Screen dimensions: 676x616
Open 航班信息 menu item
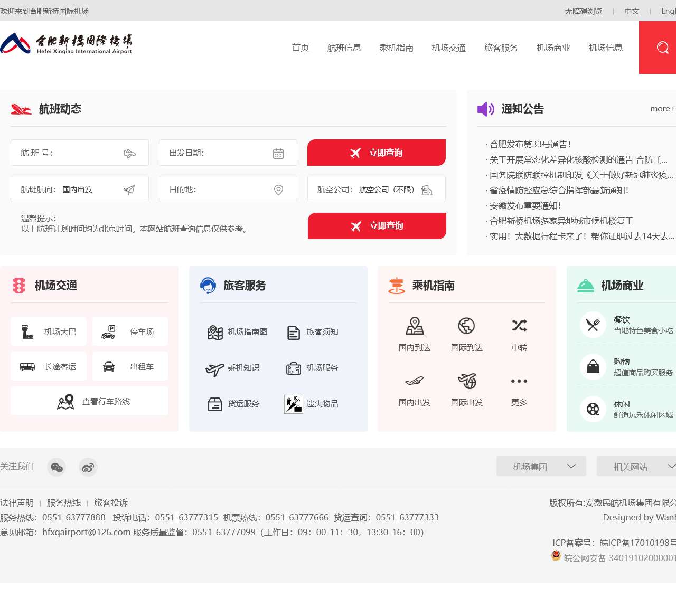(x=344, y=48)
